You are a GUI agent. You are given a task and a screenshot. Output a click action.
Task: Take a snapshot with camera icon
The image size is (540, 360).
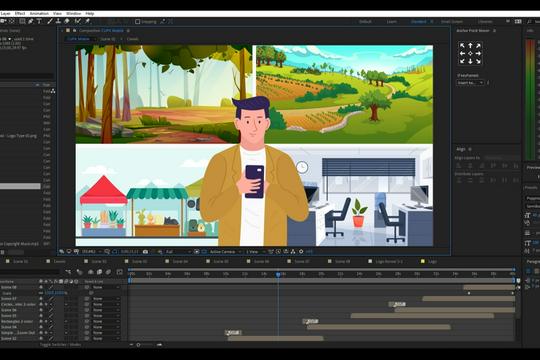tap(145, 252)
